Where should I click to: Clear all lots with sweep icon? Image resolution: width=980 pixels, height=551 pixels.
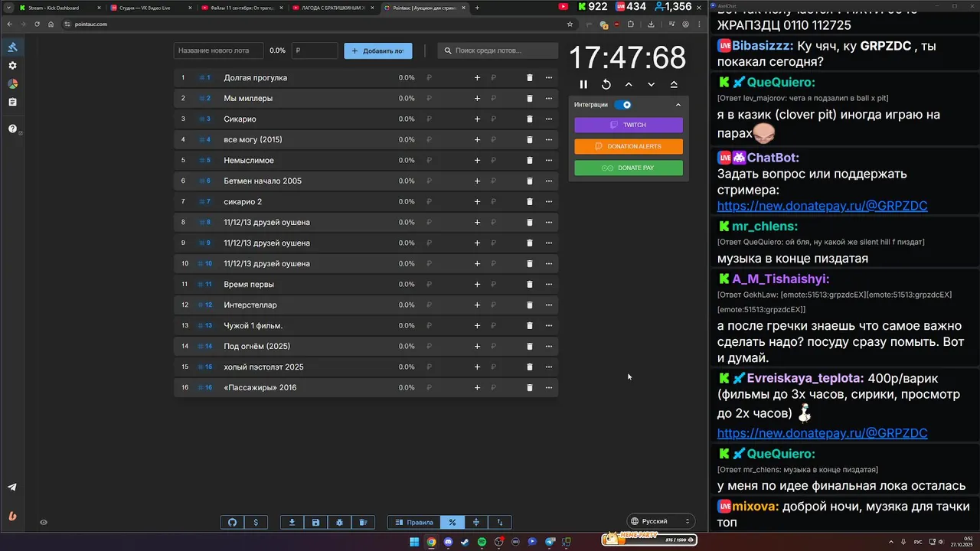click(363, 522)
